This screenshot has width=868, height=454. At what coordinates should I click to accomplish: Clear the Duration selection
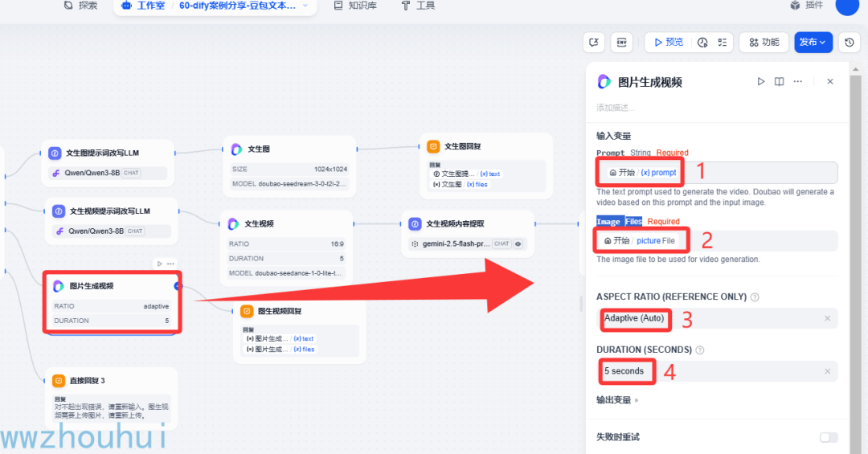827,371
